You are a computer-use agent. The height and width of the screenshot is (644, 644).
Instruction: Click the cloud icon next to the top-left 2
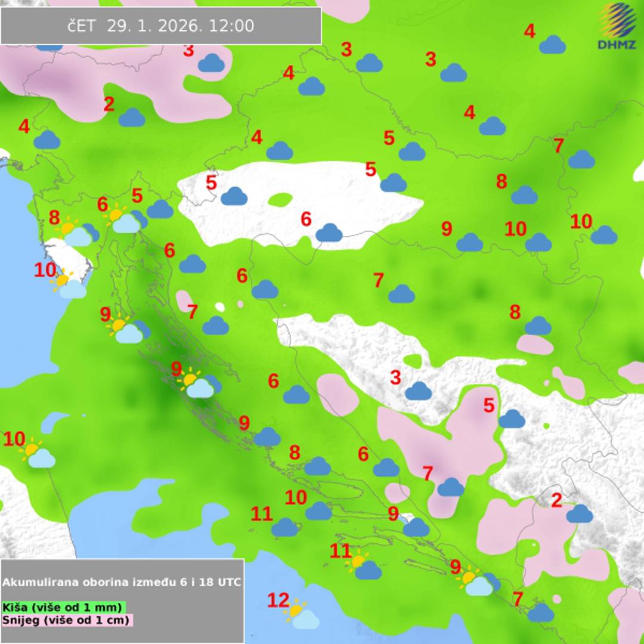(132, 117)
